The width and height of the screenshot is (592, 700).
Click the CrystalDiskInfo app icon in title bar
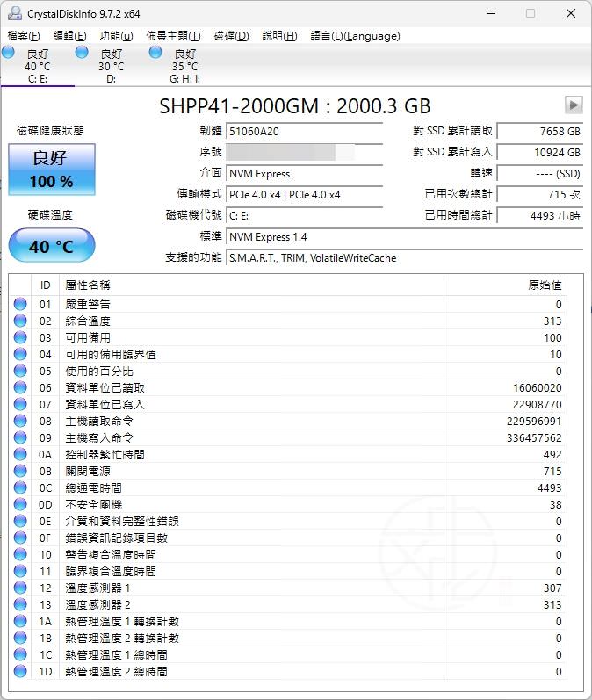(15, 13)
